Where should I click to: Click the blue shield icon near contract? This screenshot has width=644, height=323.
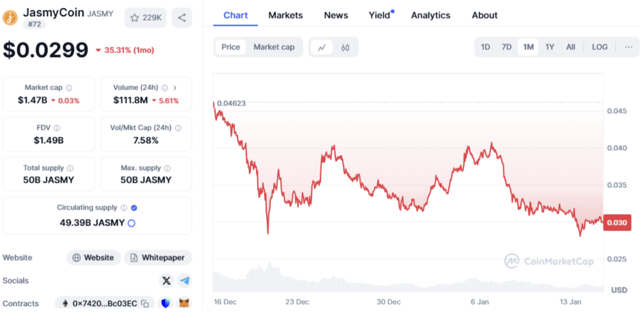pyautogui.click(x=166, y=304)
